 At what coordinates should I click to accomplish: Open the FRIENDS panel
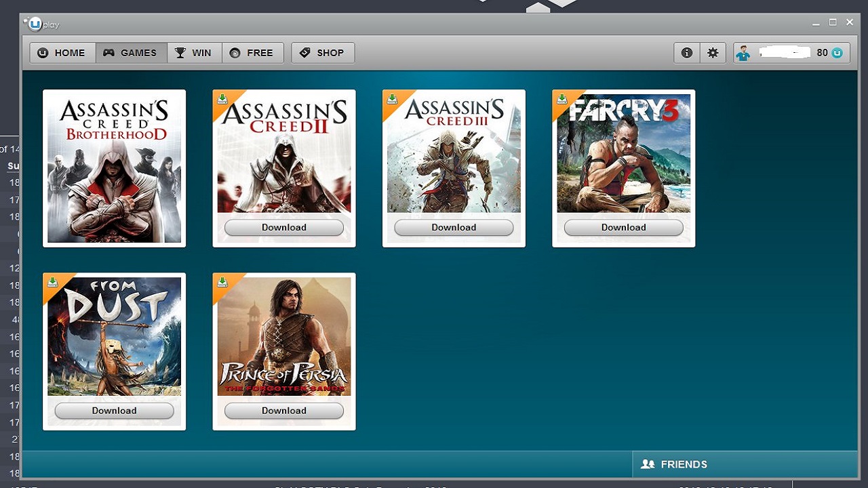click(x=745, y=464)
